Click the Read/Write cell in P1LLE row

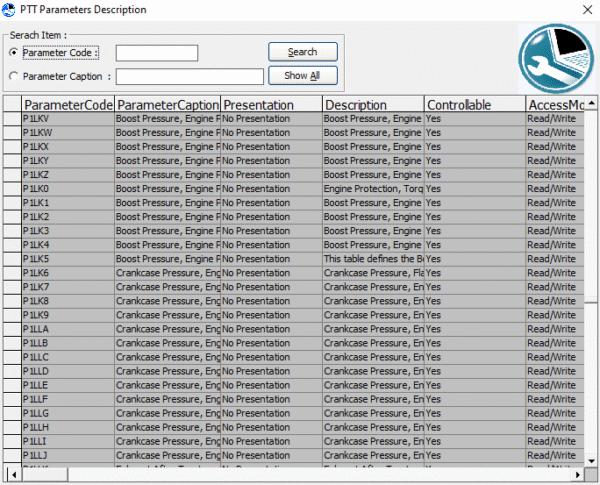555,385
